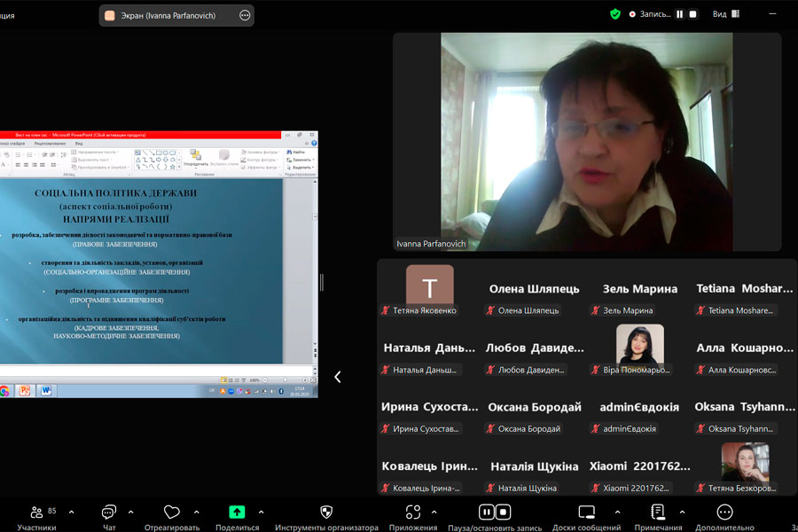Open the Рецензирование tab in PowerPoint
Screen dimensions: 798x532
tap(50, 144)
